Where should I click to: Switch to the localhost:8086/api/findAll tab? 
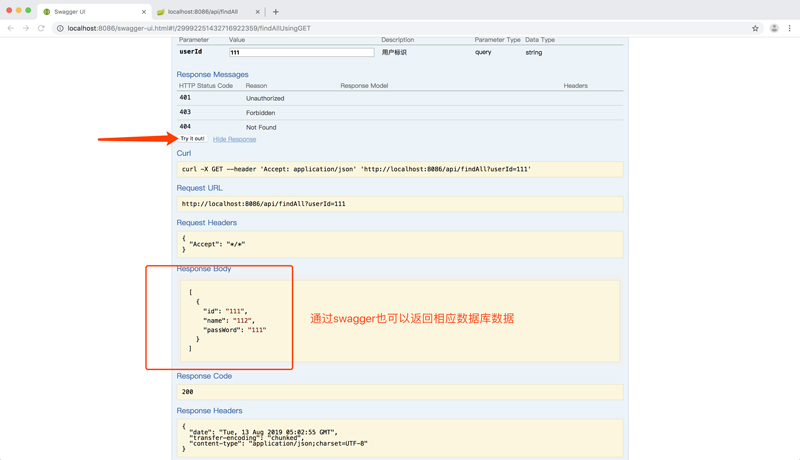[x=209, y=12]
